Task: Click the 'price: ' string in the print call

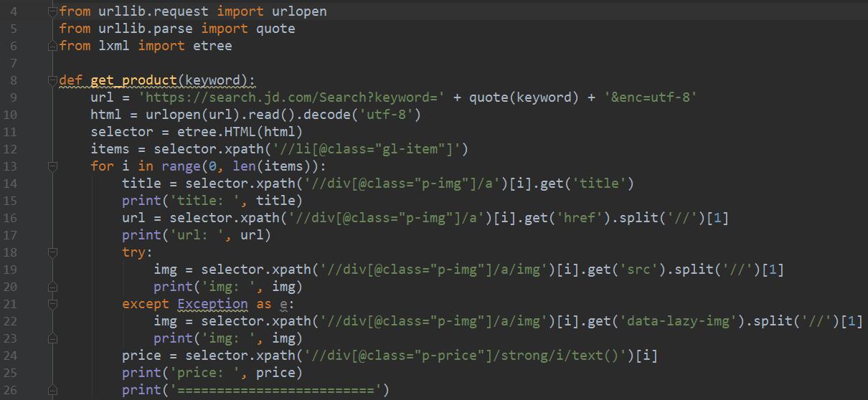Action: [209, 373]
